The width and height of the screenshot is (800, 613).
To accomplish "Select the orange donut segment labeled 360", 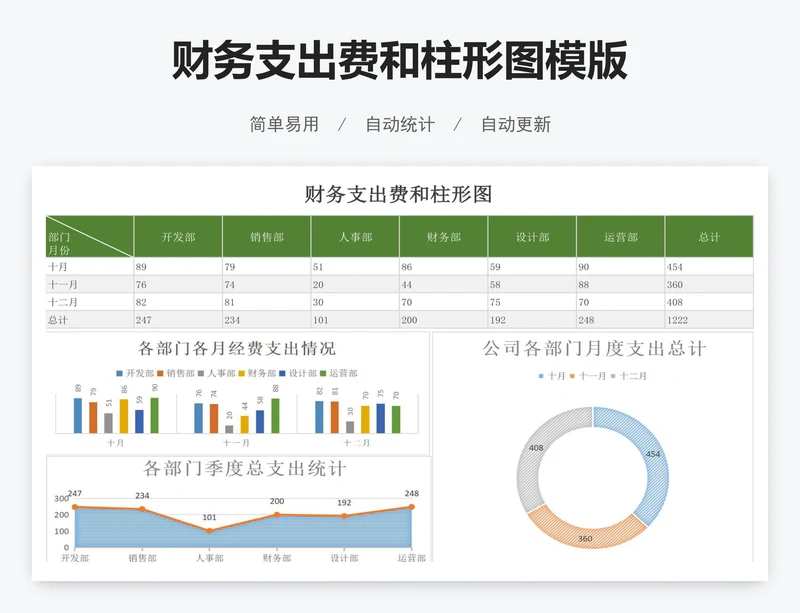I will point(586,533).
